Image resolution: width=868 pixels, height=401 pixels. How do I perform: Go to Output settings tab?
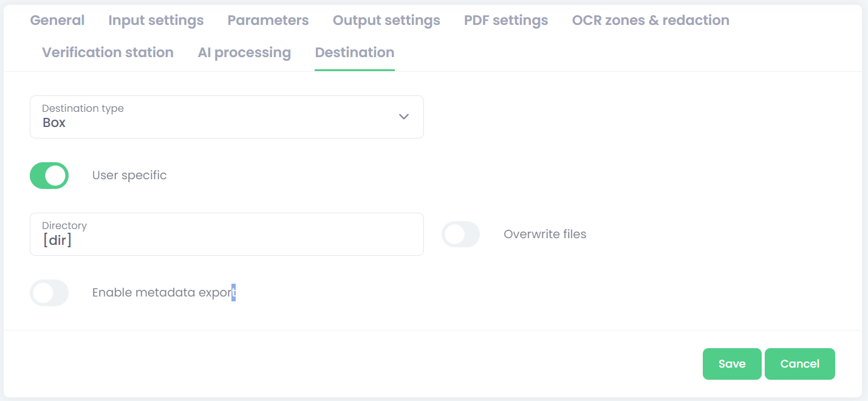coord(386,20)
